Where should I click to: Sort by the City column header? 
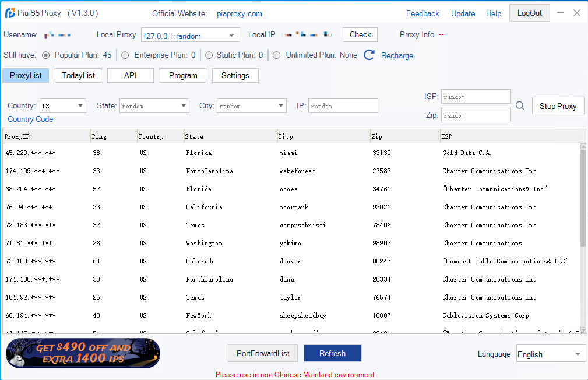[323, 136]
